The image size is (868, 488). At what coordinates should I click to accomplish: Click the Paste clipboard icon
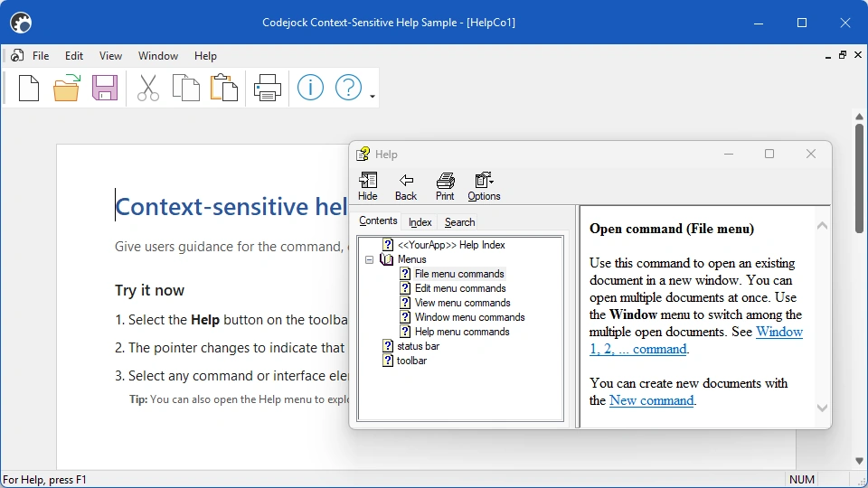224,88
